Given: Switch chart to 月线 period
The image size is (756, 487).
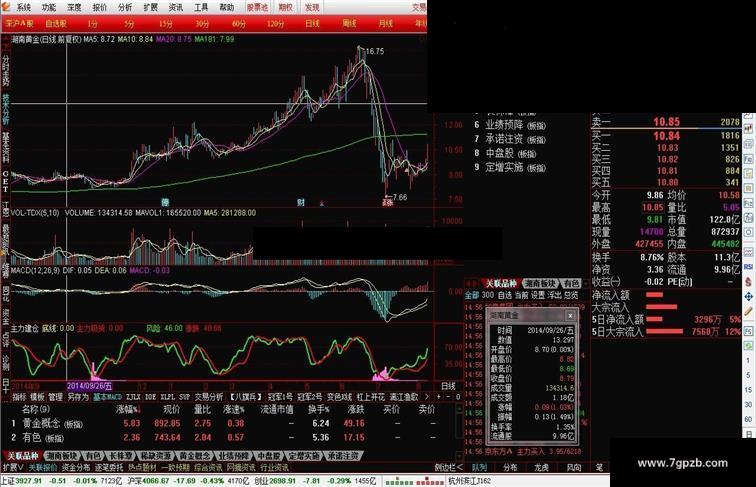Looking at the screenshot, I should (x=385, y=23).
